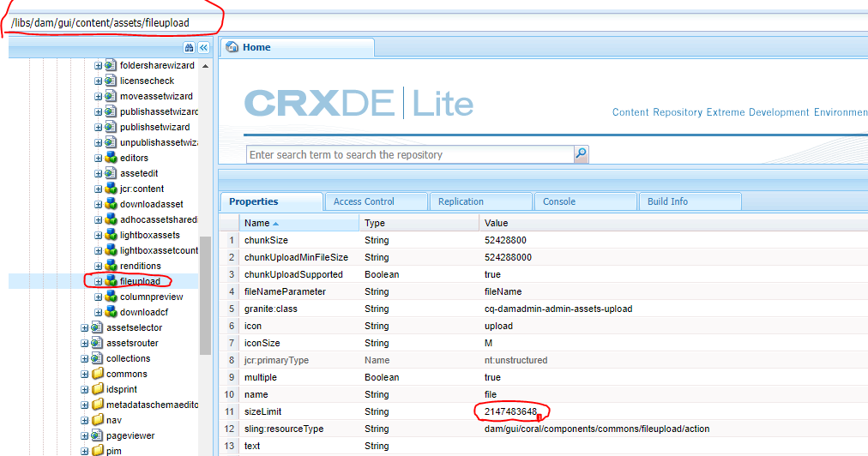Click the metadataschemaeditor folder icon
This screenshot has width=868, height=456.
point(98,405)
